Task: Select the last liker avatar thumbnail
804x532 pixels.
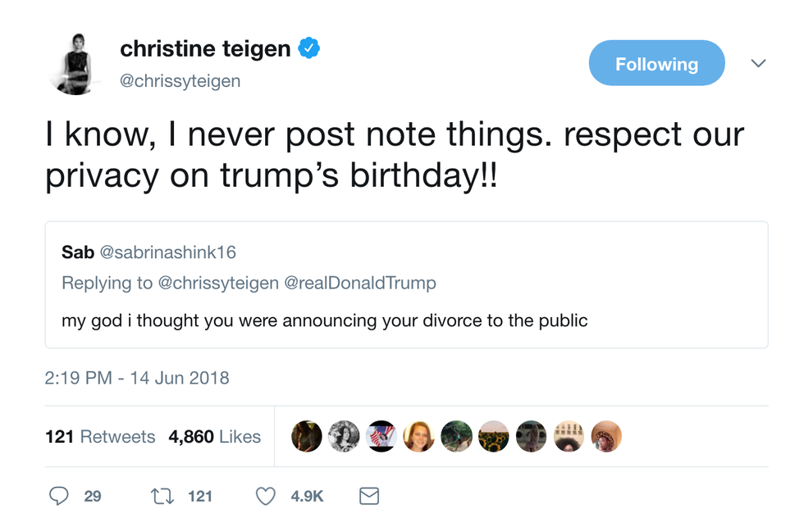Action: point(606,436)
